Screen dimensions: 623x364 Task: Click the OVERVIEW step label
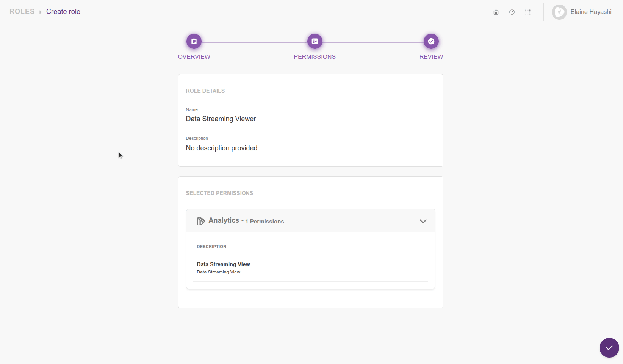(194, 56)
